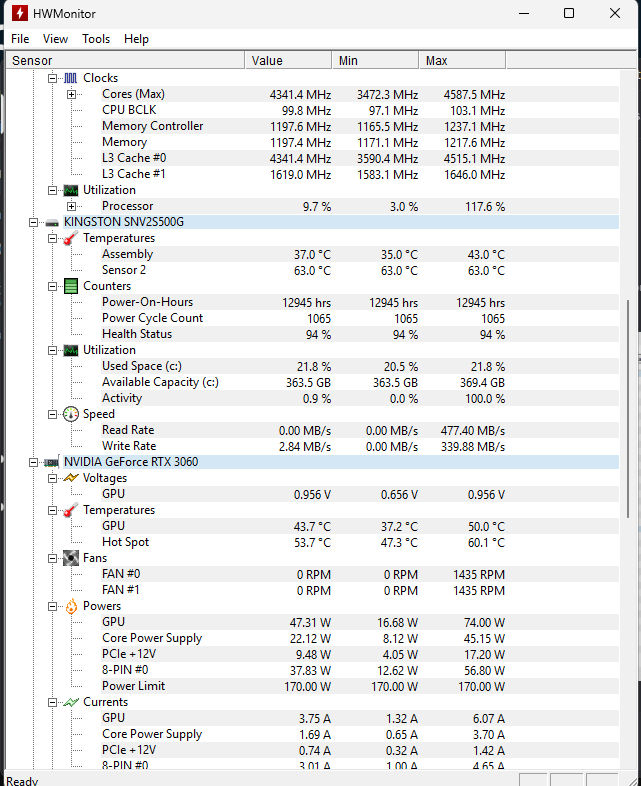The image size is (641, 786).
Task: Open the Help menu
Action: [x=136, y=39]
